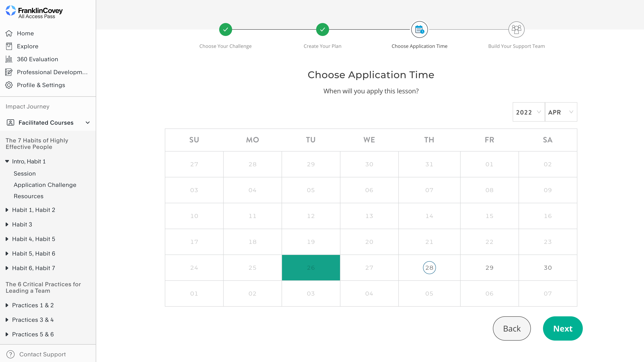Click the Choose Application Time calendar icon
644x362 pixels.
[x=420, y=29]
